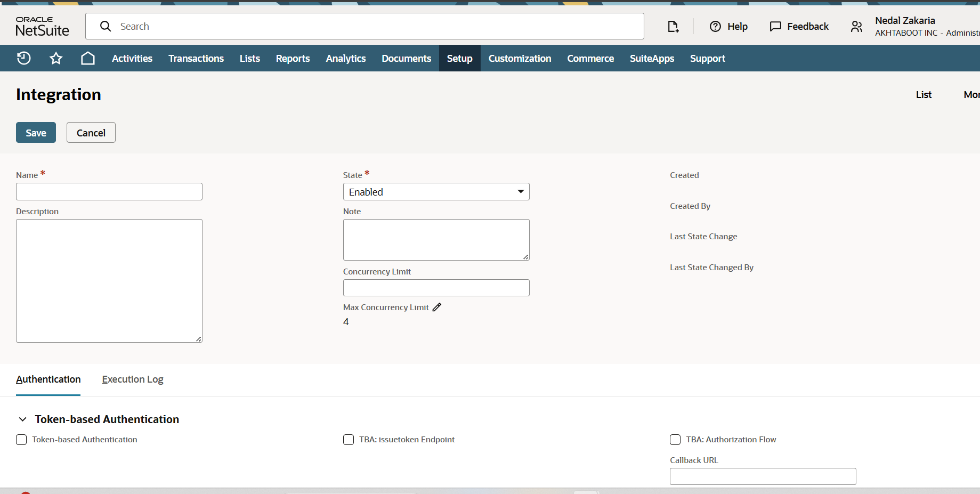Click into the Description text area
980x494 pixels.
(109, 281)
